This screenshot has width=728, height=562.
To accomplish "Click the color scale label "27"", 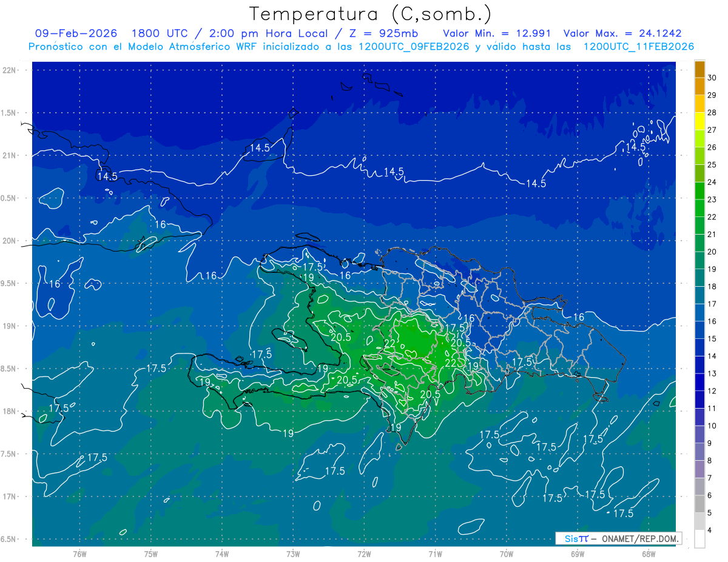I will tap(713, 130).
